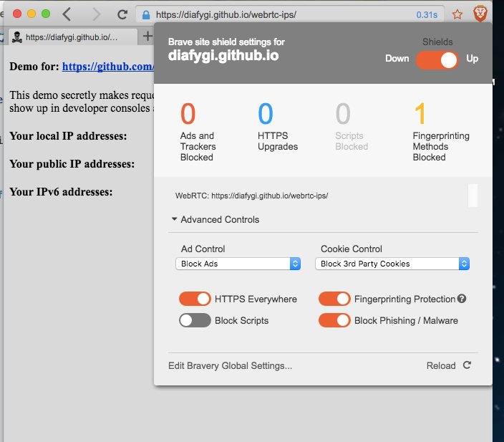Viewport: 504px width, 442px height.
Task: Click the browser back arrow
Action: click(67, 14)
